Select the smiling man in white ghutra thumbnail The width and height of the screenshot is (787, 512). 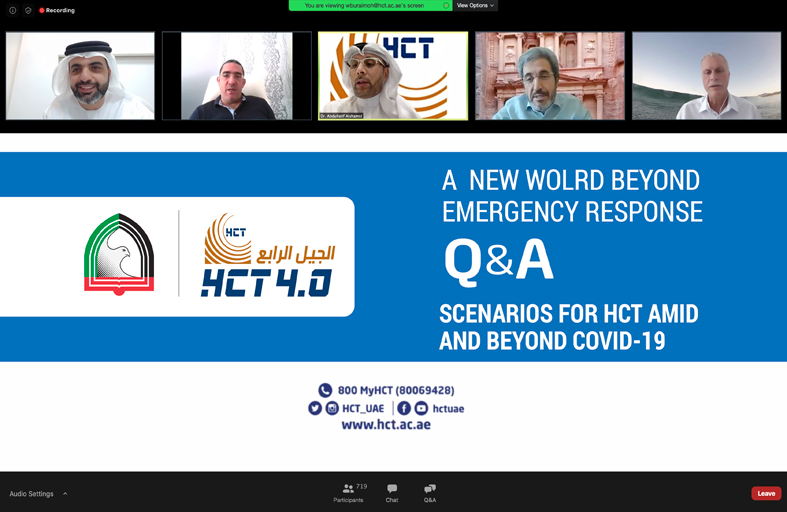click(x=80, y=76)
